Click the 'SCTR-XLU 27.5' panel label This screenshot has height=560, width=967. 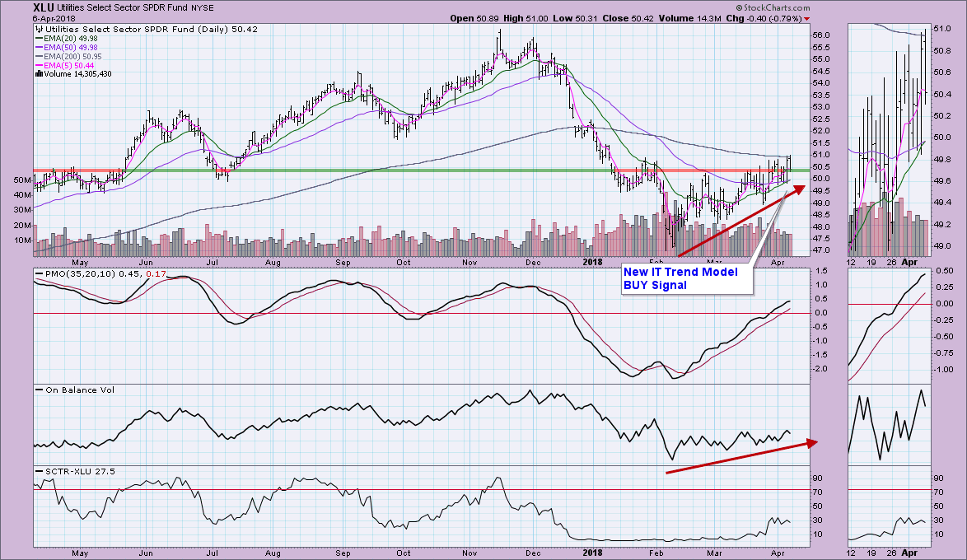pos(80,471)
